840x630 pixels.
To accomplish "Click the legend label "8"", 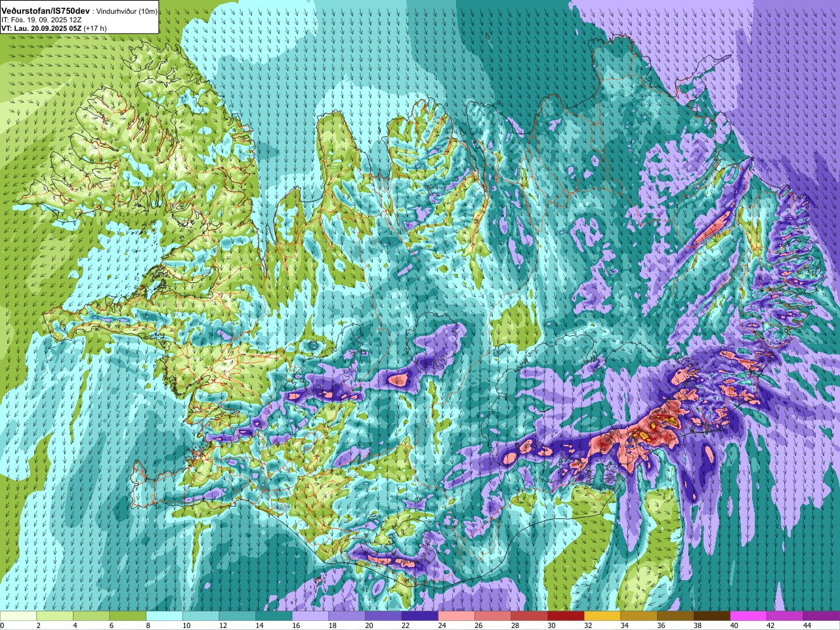I will click(x=148, y=626).
